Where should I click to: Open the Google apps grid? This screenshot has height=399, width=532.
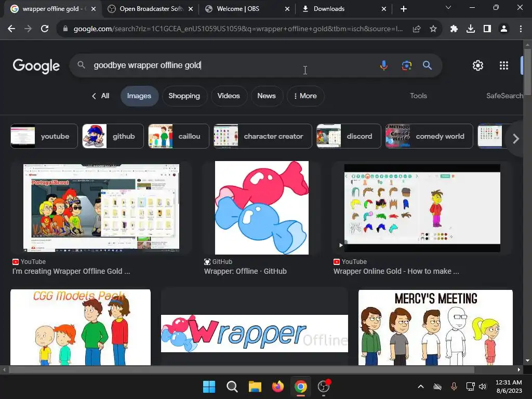(x=504, y=65)
